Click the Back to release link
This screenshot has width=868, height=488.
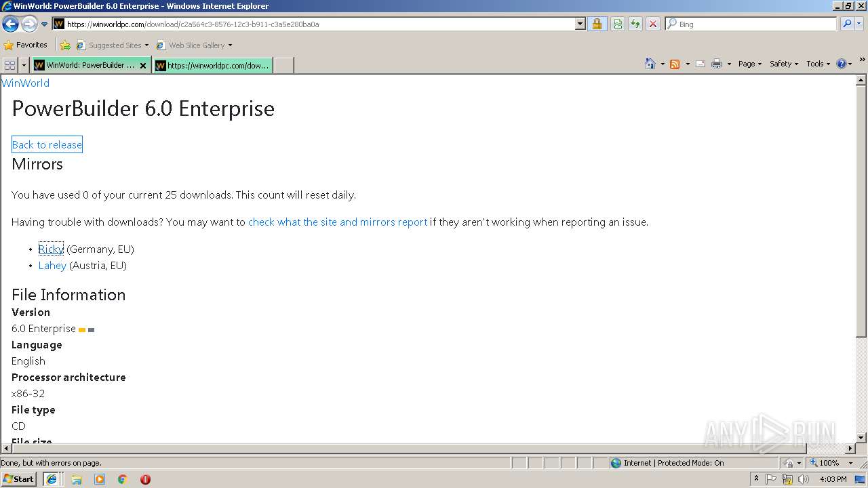click(x=47, y=144)
